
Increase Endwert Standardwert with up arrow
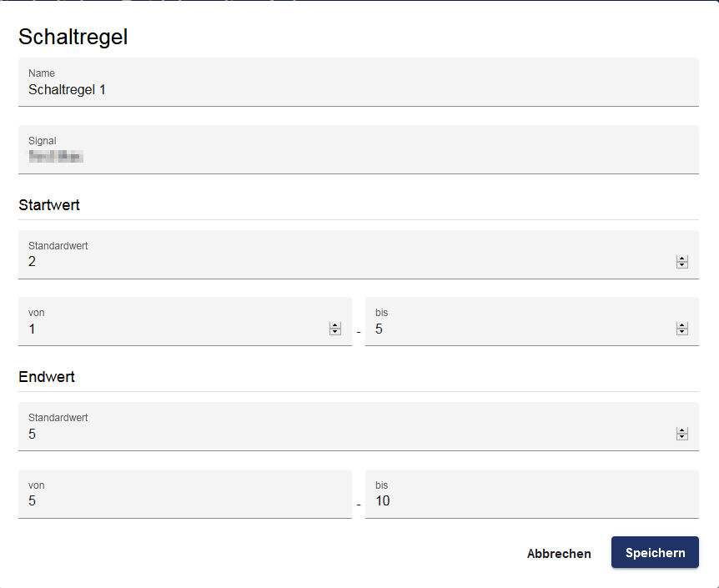pyautogui.click(x=681, y=430)
